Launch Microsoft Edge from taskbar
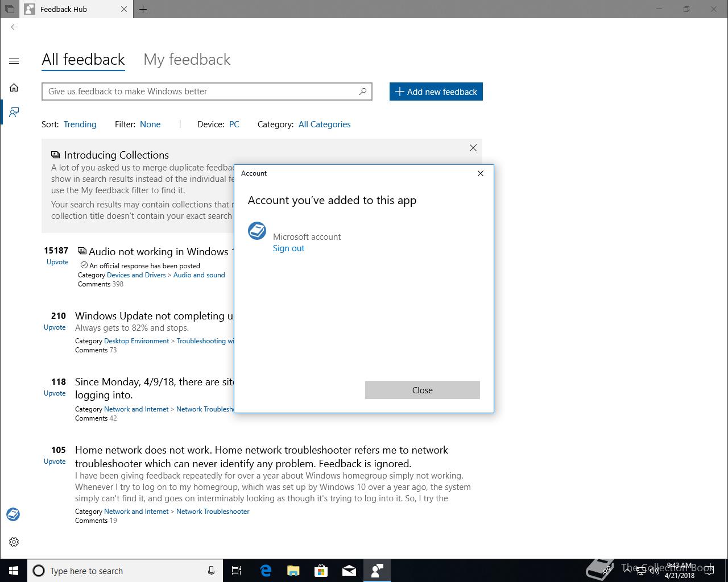 click(x=266, y=571)
